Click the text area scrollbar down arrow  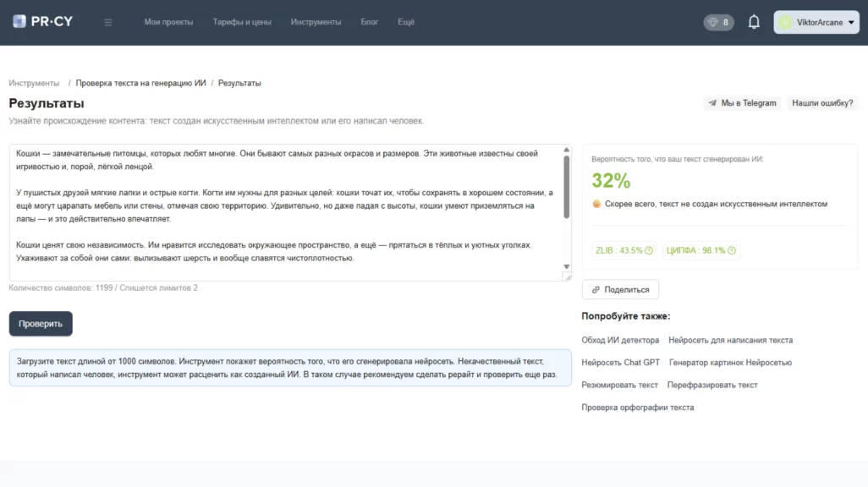click(x=567, y=267)
